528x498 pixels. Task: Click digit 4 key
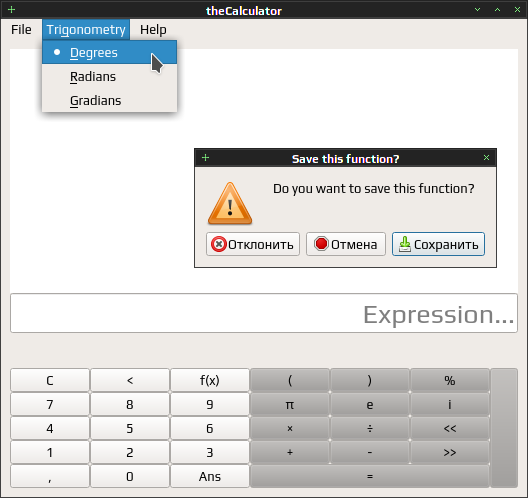[50, 429]
